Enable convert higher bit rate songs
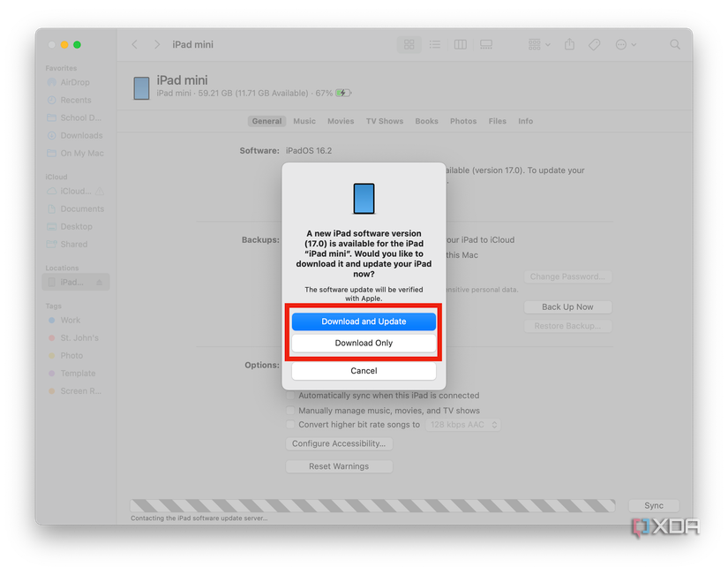This screenshot has height=567, width=728. (x=291, y=423)
